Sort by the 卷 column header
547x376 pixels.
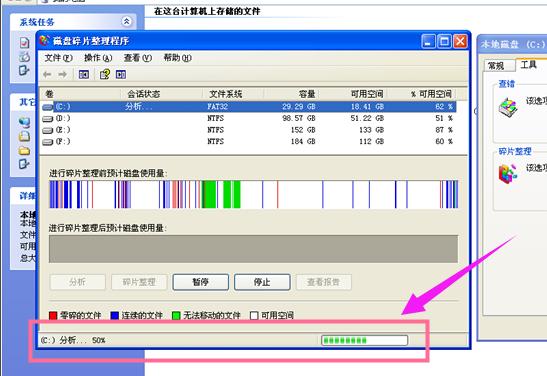80,94
